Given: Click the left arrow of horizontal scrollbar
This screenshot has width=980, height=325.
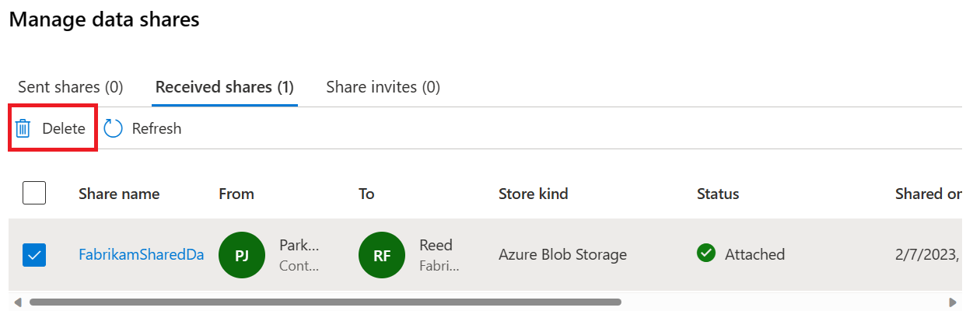Looking at the screenshot, I should click(18, 302).
